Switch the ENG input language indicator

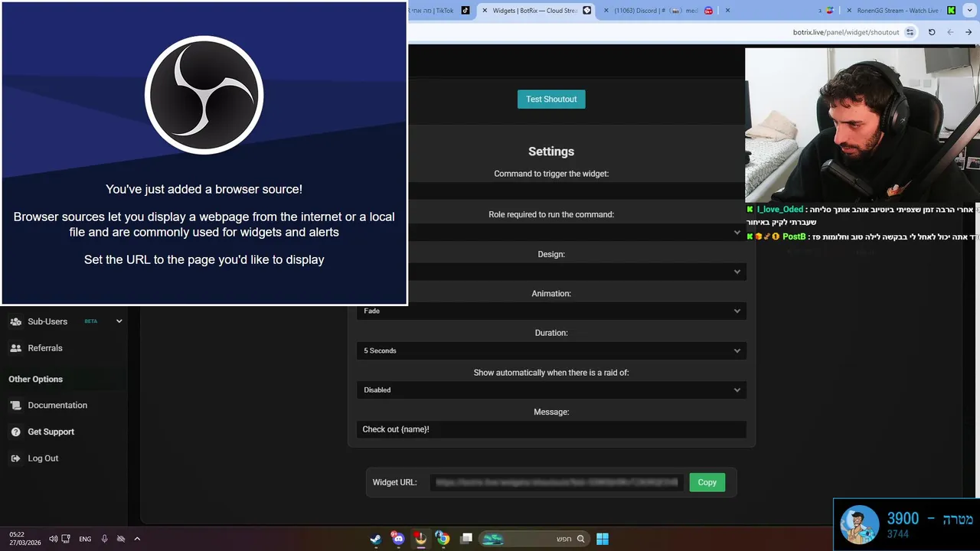click(x=85, y=539)
